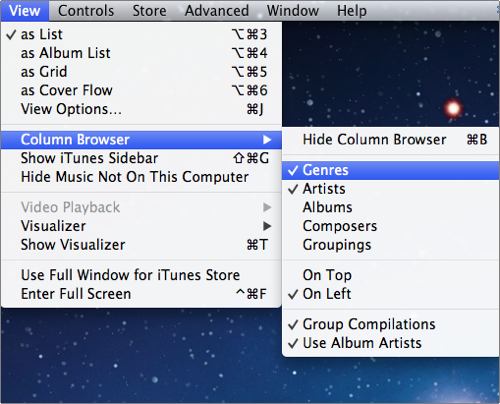
Task: Toggle Group Compilations option
Action: point(390,324)
